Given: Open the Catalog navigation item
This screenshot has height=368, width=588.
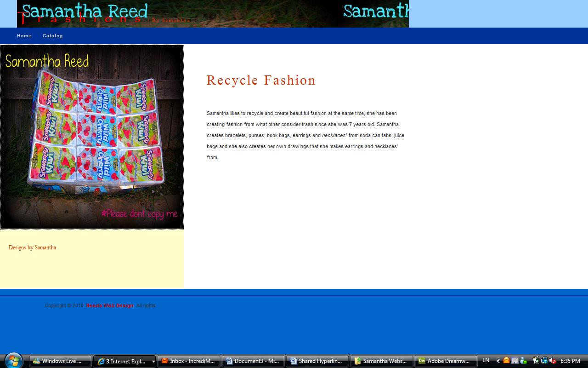Looking at the screenshot, I should click(x=53, y=36).
